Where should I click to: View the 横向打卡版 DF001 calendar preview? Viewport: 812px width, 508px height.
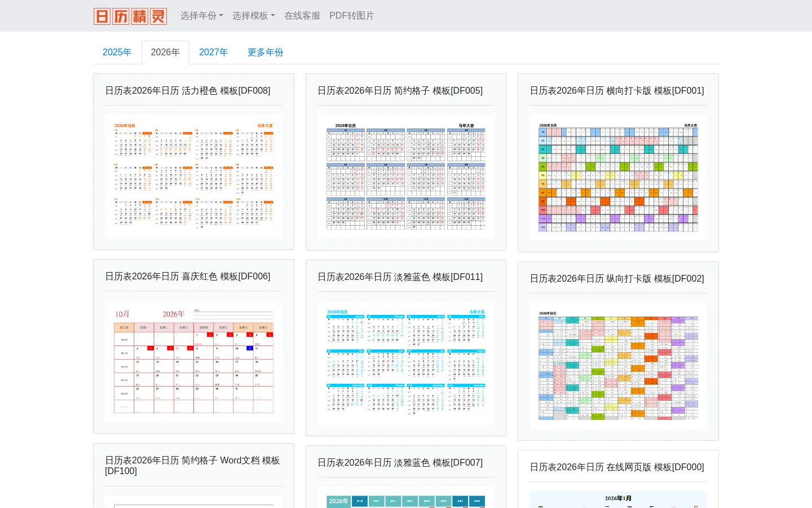coord(618,178)
